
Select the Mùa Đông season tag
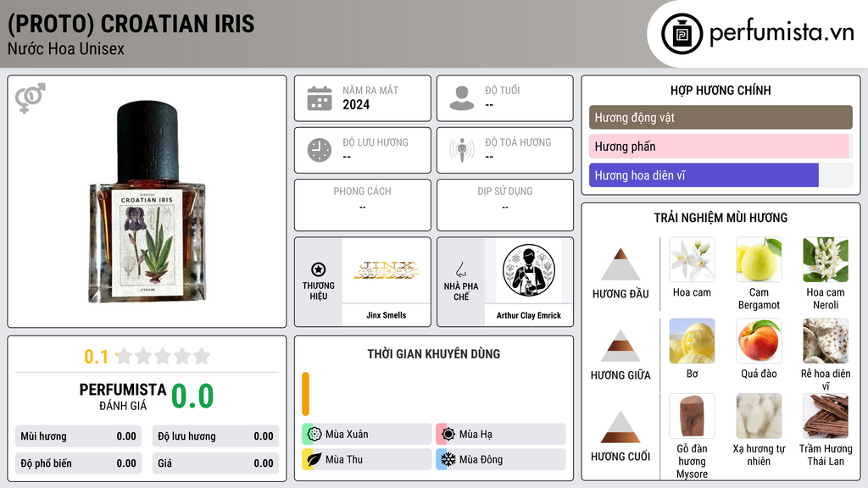(501, 459)
